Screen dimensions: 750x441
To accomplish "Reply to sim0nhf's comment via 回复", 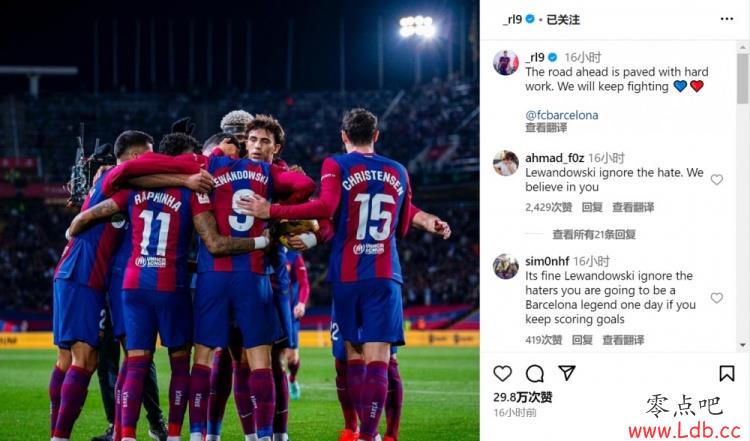I will click(582, 340).
